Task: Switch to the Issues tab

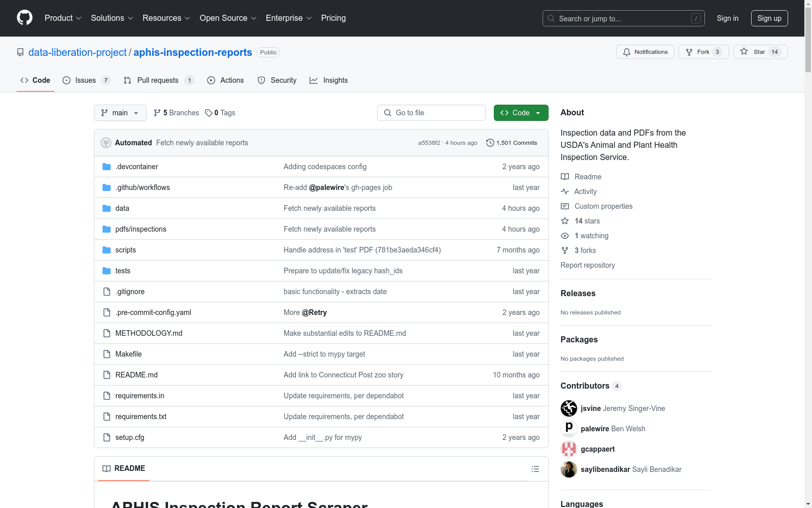Action: (86, 80)
